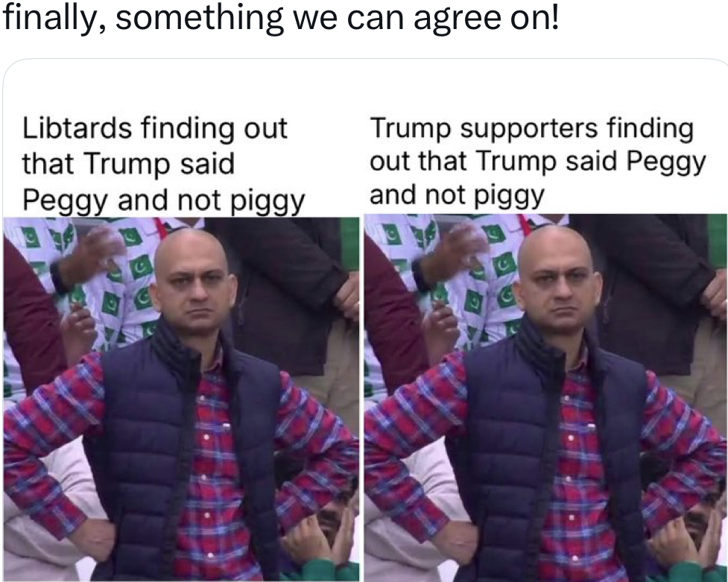Open the left meme photo under Libtards caption
728x582 pixels.
coord(181,399)
